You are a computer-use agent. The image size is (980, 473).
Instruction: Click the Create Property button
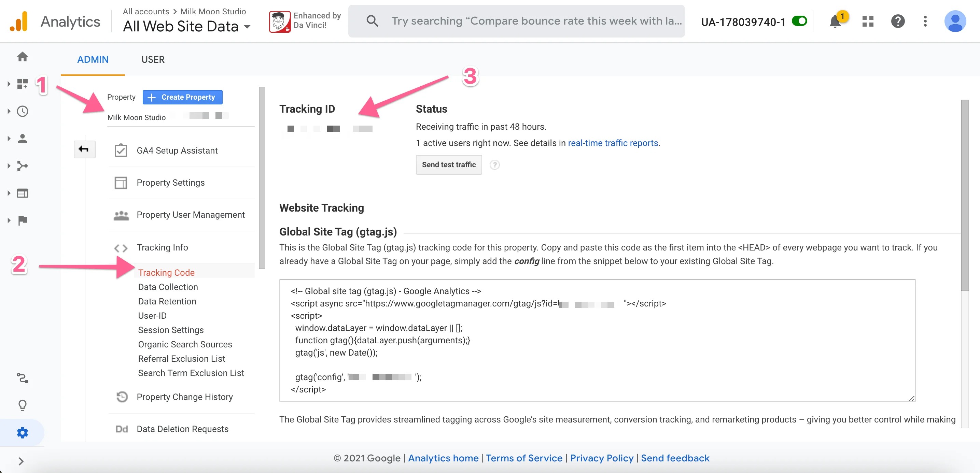pyautogui.click(x=182, y=97)
